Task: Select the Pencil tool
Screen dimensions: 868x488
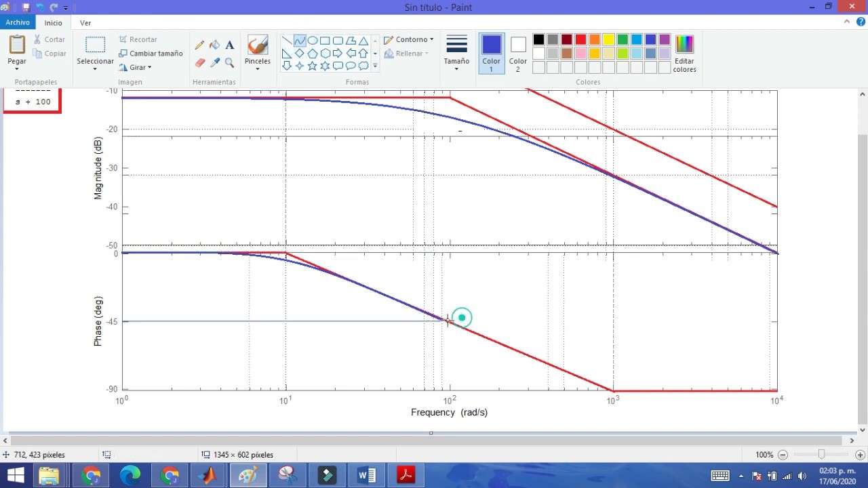Action: click(x=199, y=45)
